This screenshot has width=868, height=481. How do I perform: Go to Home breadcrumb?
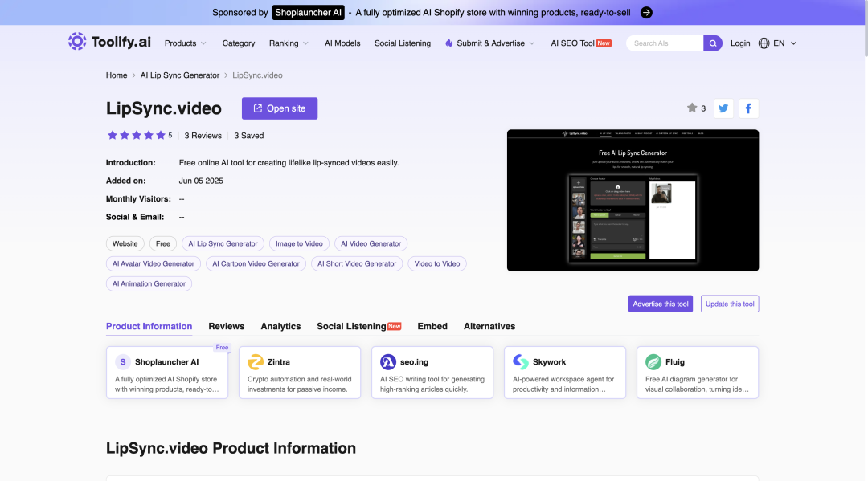point(117,75)
